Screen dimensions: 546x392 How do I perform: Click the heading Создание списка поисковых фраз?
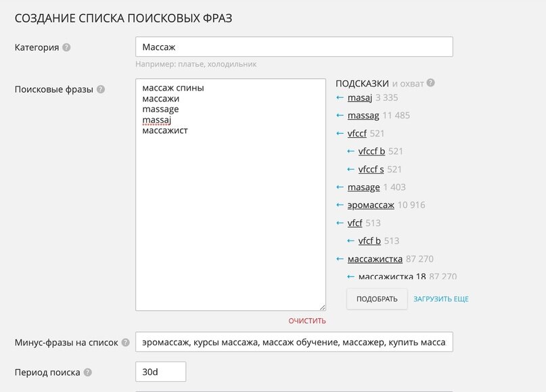(123, 18)
